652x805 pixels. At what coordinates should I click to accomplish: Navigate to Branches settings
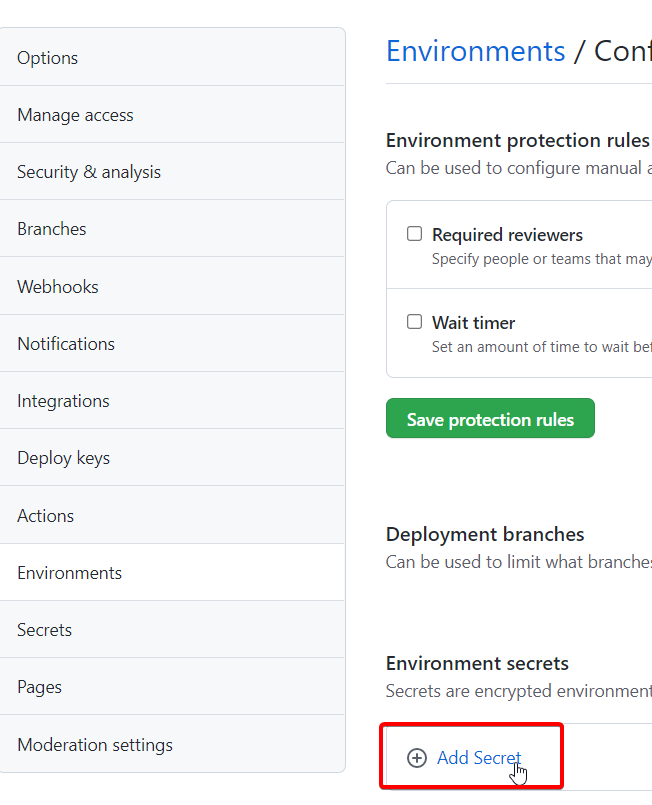click(52, 229)
